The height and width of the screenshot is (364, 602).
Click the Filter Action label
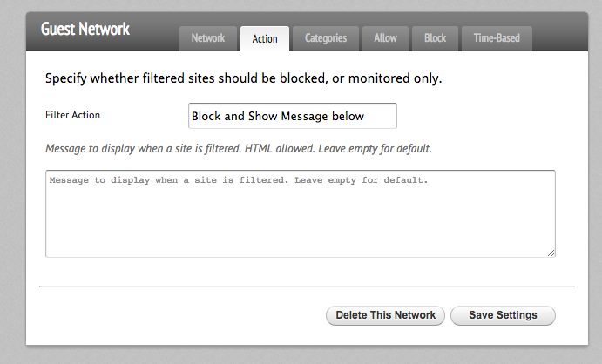(x=72, y=115)
